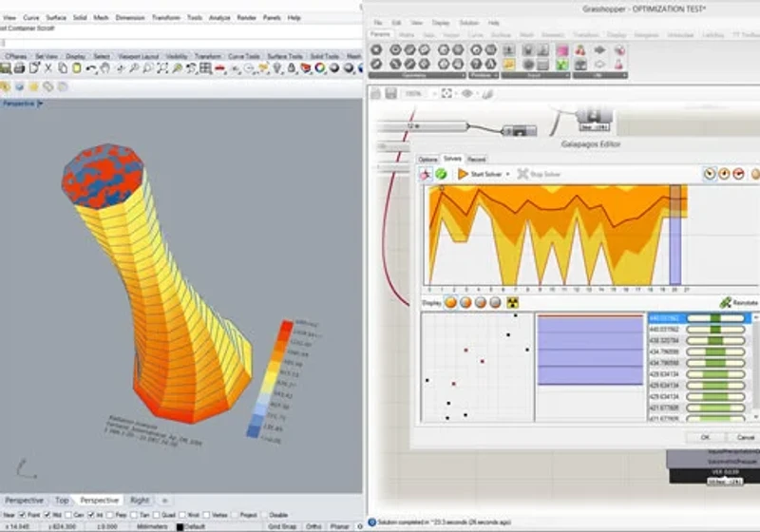Open the Analyze menu in Rhino
Image resolution: width=760 pixels, height=532 pixels.
pos(219,17)
